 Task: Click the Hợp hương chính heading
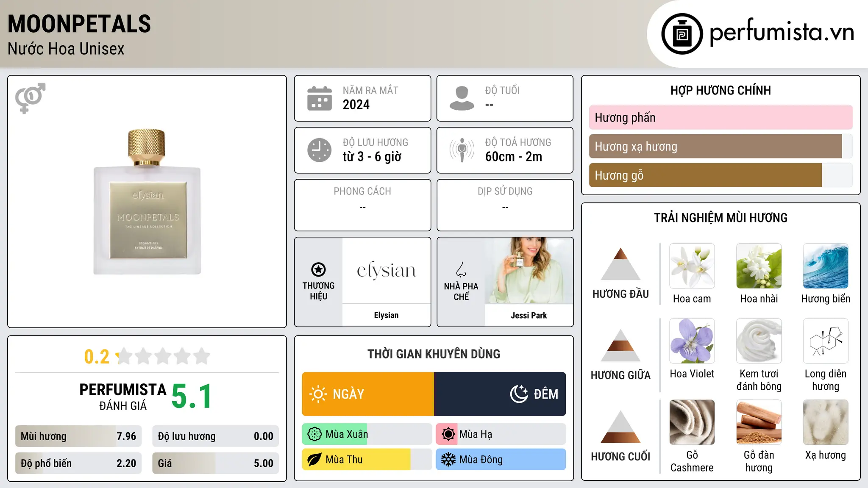point(721,90)
